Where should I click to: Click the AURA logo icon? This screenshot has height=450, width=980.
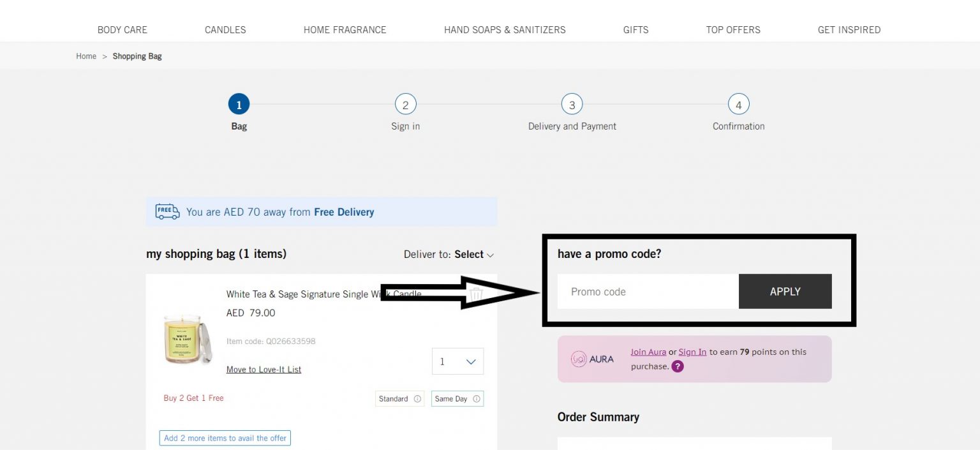tap(579, 359)
